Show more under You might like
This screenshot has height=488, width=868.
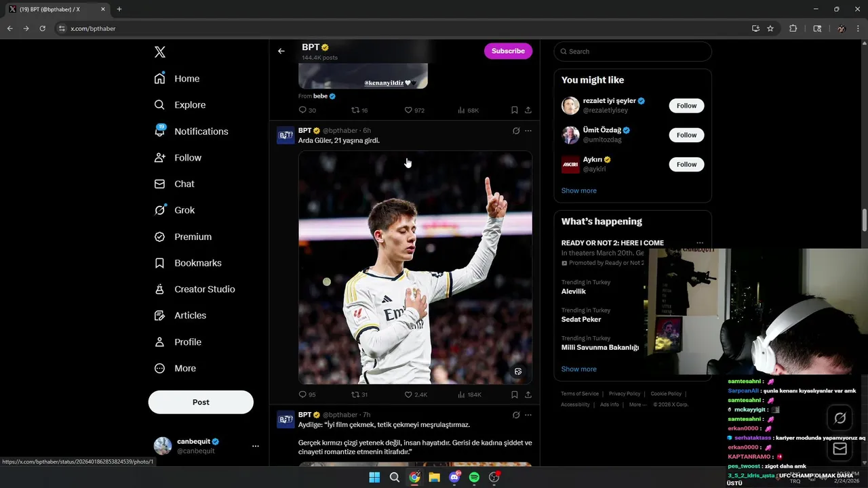click(x=578, y=190)
